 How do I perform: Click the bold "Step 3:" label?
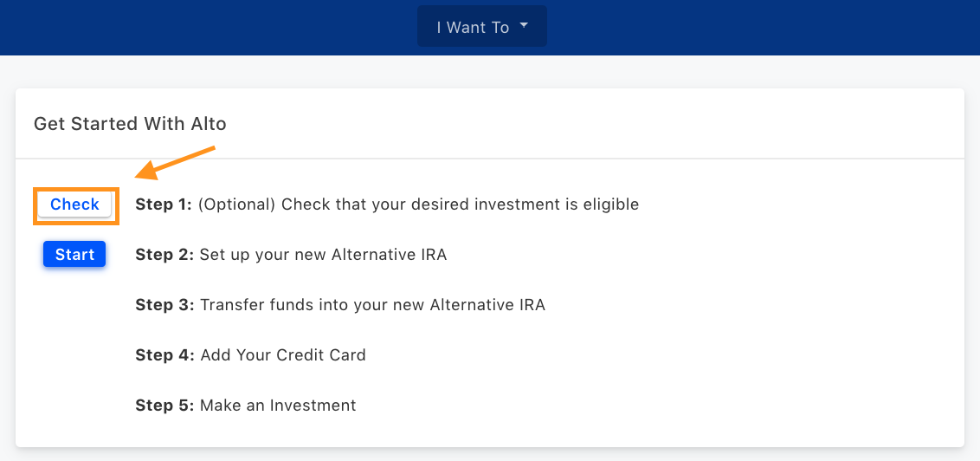tap(165, 305)
